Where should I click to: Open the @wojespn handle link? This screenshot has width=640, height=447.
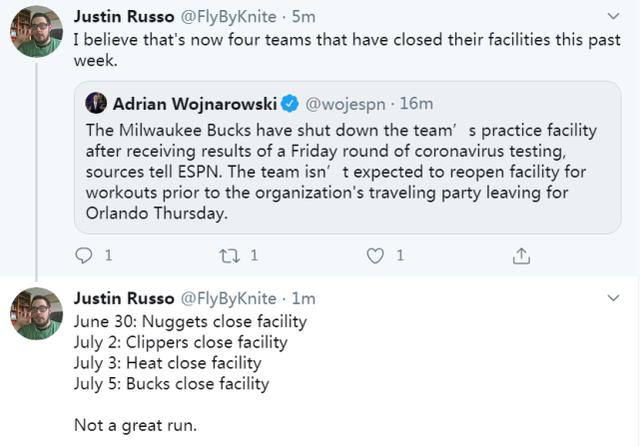(345, 104)
